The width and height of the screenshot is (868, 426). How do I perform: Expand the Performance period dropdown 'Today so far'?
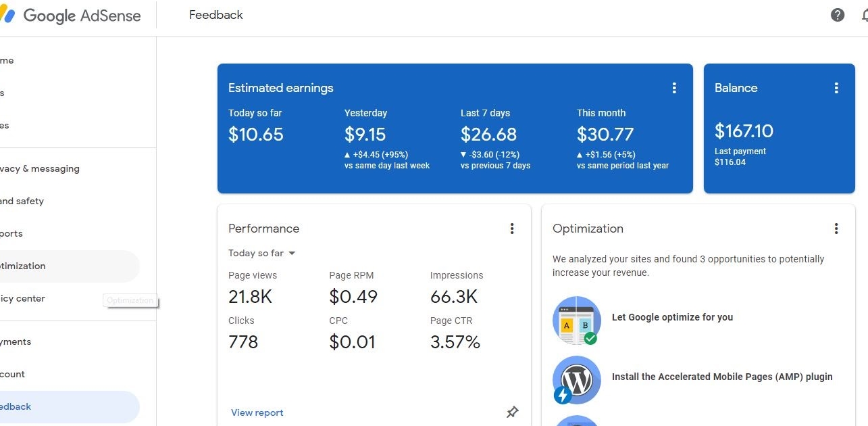262,254
